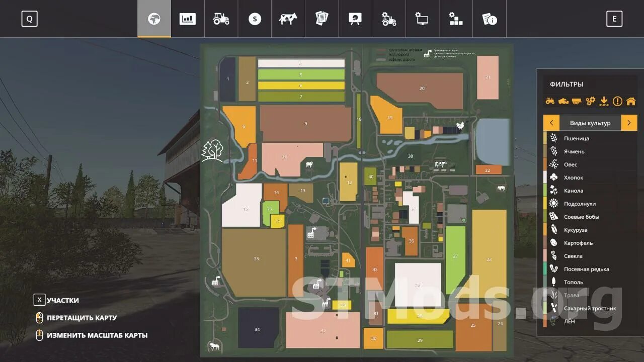The image size is (644, 362).
Task: Select field 27 on the map
Action: [455, 260]
